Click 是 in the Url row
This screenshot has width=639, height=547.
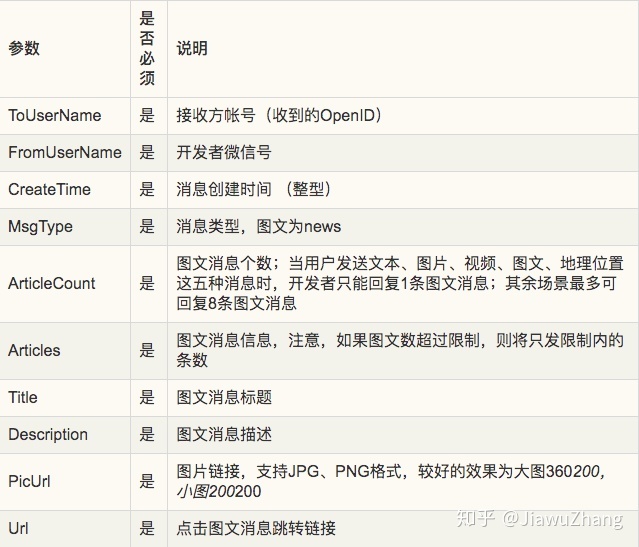pos(147,529)
